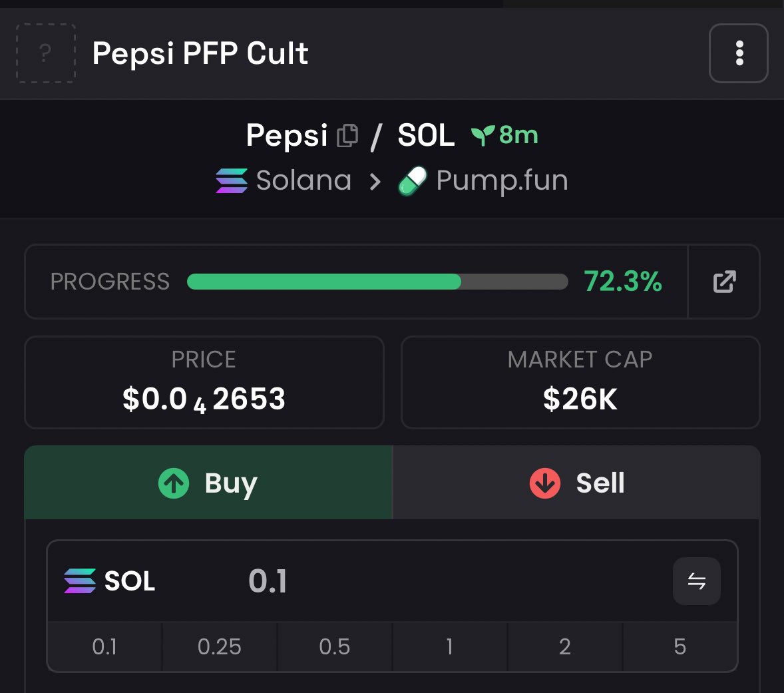Select the 0.25 SOL preset amount
The width and height of the screenshot is (784, 693).
tap(220, 646)
